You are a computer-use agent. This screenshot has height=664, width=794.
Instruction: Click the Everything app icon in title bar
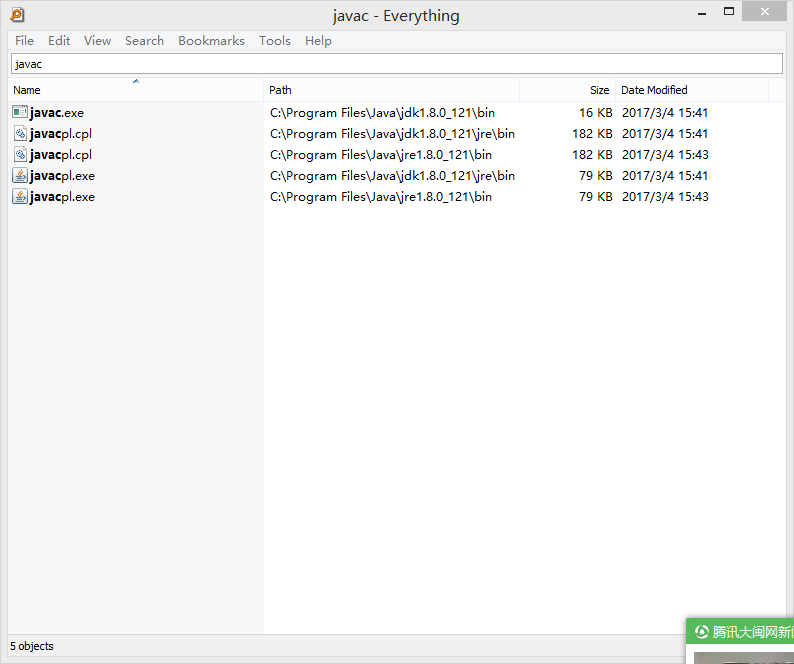point(17,15)
